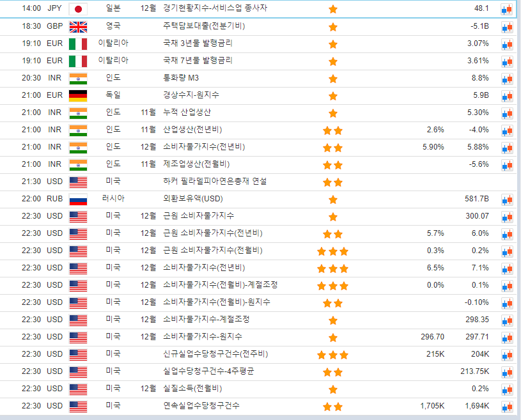Open chart icon for 외환보유액(USD) row
Image resolution: width=521 pixels, height=420 pixels.
506,199
